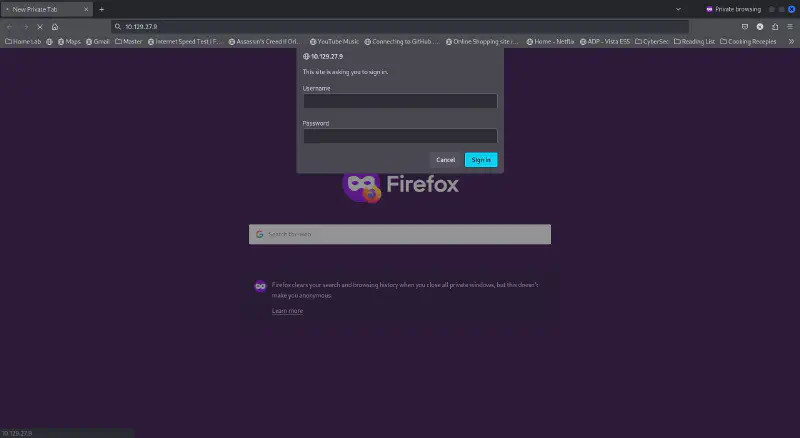
Task: Click the address bar showing 10.129.27.9
Action: 400,27
